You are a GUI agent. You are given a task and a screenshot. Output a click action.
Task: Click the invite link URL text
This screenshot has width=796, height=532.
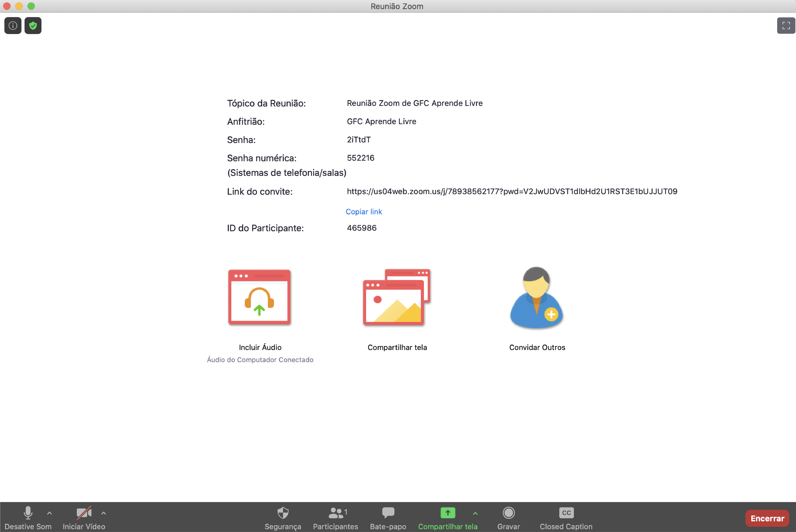coord(512,191)
